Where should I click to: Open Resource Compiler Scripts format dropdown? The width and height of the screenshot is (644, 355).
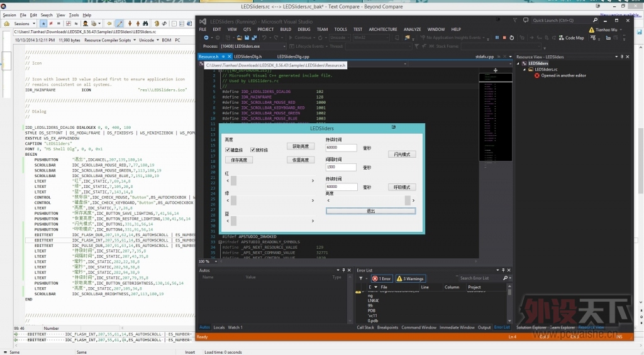[109, 40]
